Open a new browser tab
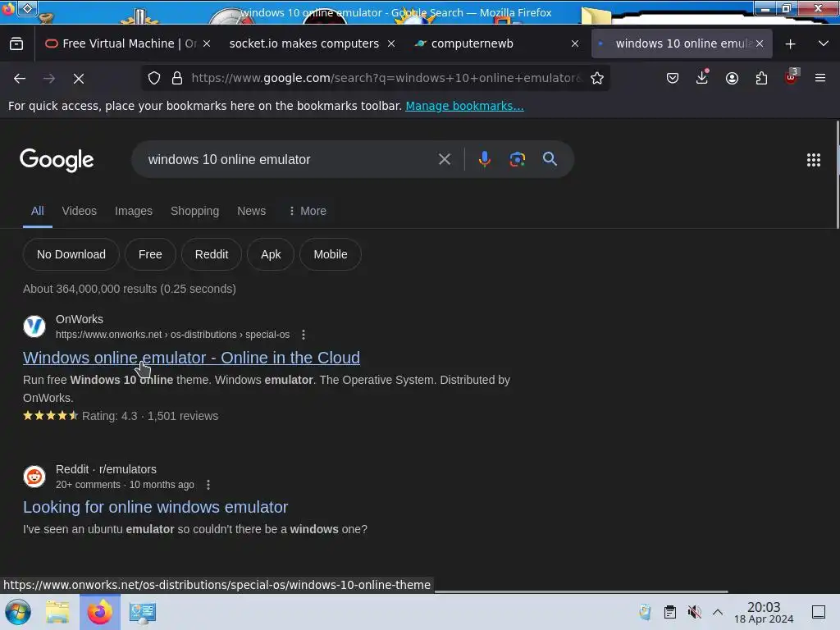The width and height of the screenshot is (840, 630). (x=790, y=44)
